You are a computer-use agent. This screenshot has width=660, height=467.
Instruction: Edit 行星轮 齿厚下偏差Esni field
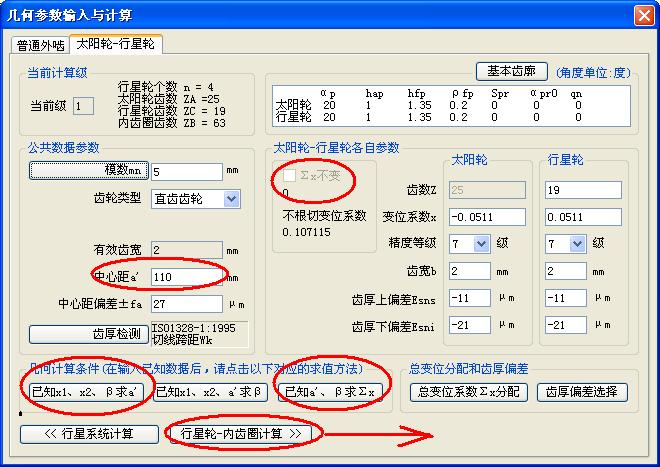[x=566, y=325]
